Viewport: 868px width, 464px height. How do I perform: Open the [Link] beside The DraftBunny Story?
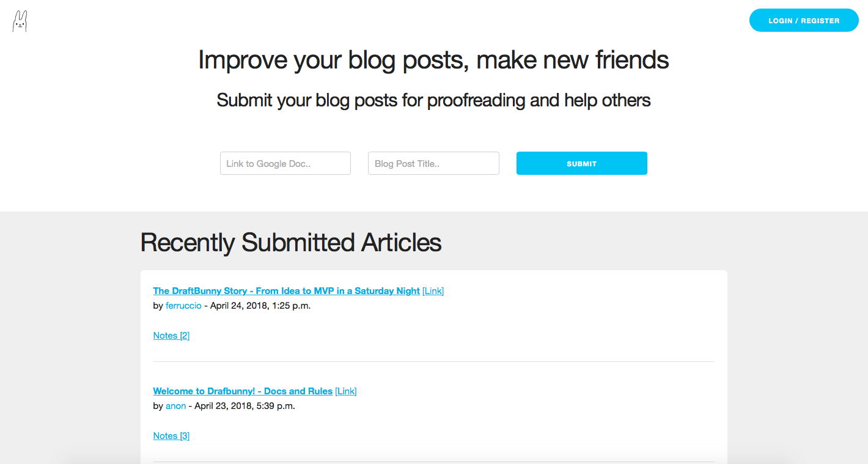(433, 290)
